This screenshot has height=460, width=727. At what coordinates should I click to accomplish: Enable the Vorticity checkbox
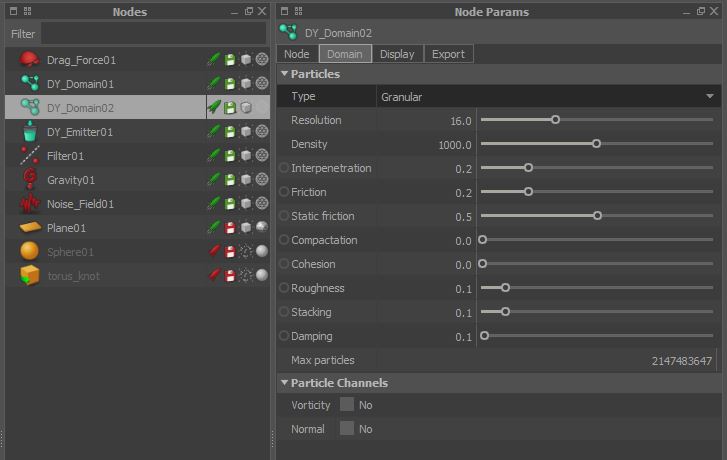tap(347, 405)
